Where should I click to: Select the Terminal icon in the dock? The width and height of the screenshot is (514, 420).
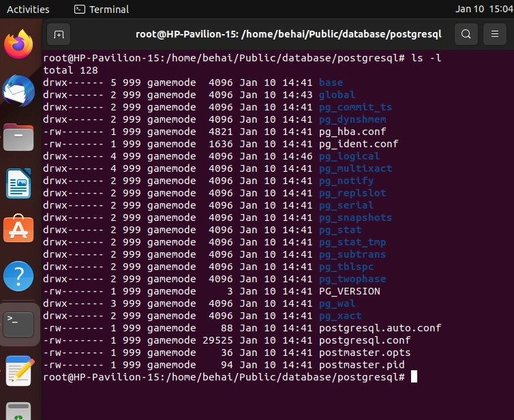tap(18, 325)
